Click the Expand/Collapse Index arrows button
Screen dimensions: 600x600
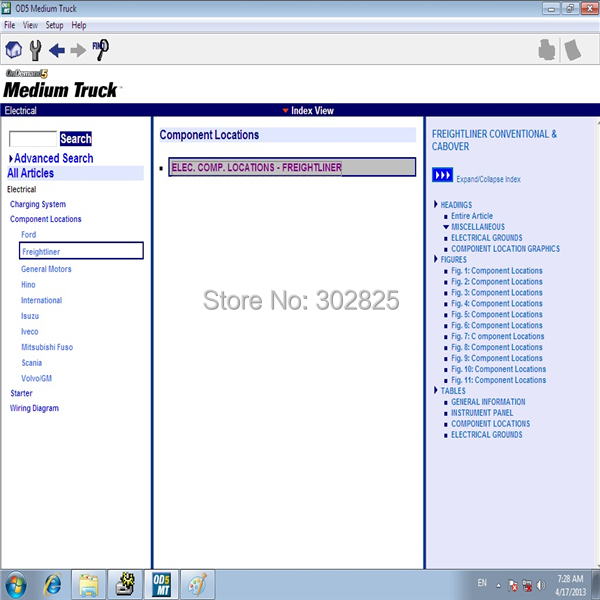pos(442,175)
